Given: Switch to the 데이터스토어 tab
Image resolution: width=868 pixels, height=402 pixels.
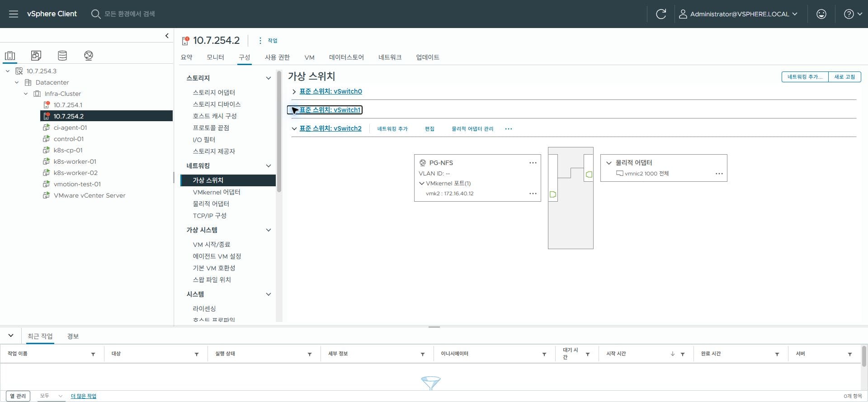Looking at the screenshot, I should (346, 57).
